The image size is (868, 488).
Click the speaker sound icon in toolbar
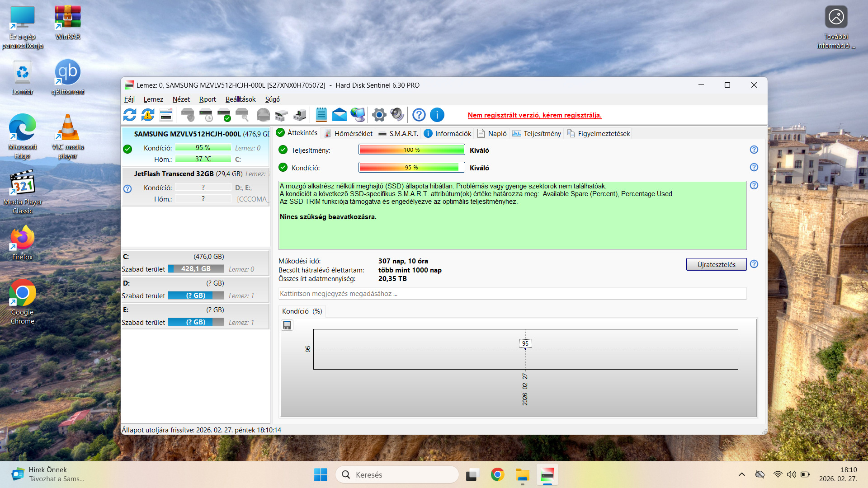coord(397,115)
